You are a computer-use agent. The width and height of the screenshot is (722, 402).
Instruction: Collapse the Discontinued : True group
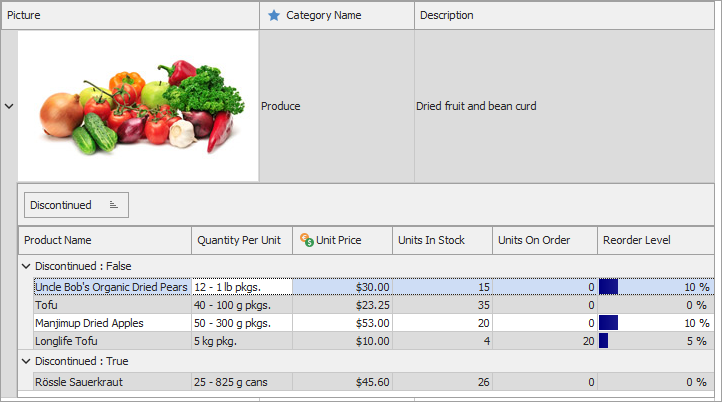coord(26,361)
